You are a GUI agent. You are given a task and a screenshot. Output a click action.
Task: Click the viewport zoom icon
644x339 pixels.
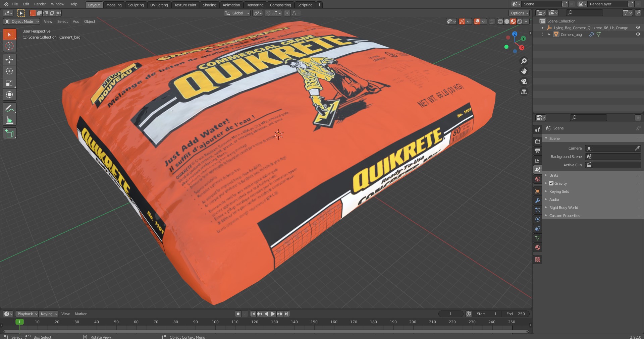coord(524,61)
